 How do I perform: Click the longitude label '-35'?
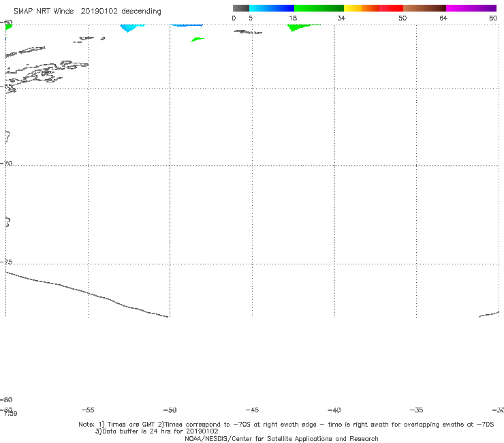417,410
